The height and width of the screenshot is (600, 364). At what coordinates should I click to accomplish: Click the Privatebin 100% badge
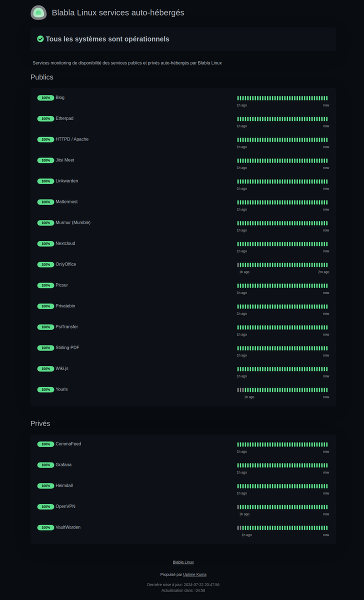click(45, 306)
